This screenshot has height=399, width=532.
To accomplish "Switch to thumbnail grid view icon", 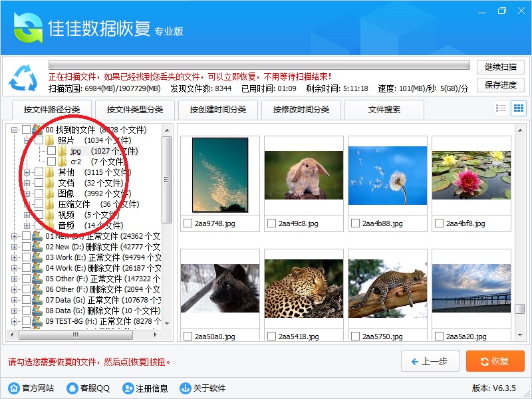I will tap(518, 108).
